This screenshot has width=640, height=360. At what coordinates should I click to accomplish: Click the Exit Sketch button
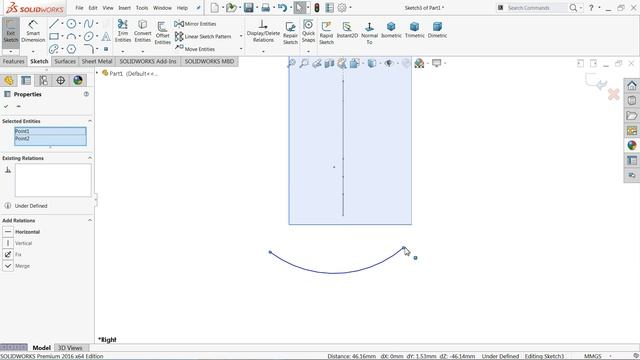coord(11,32)
